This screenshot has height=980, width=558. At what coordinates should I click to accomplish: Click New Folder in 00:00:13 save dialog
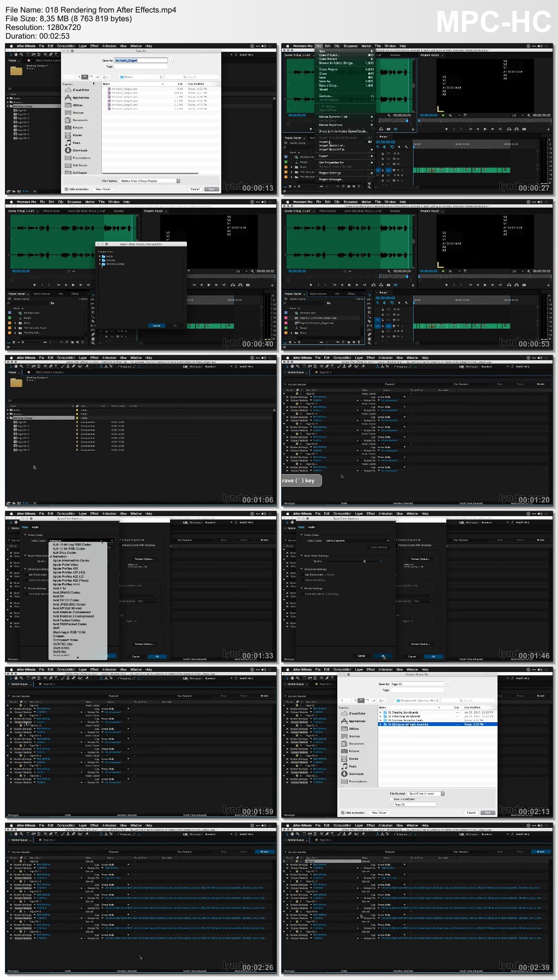[x=103, y=189]
